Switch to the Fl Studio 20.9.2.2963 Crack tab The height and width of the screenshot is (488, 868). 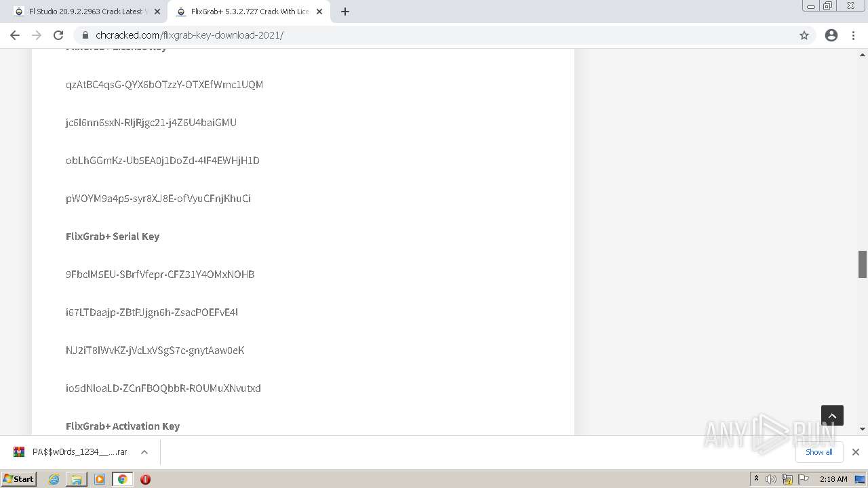click(x=87, y=12)
